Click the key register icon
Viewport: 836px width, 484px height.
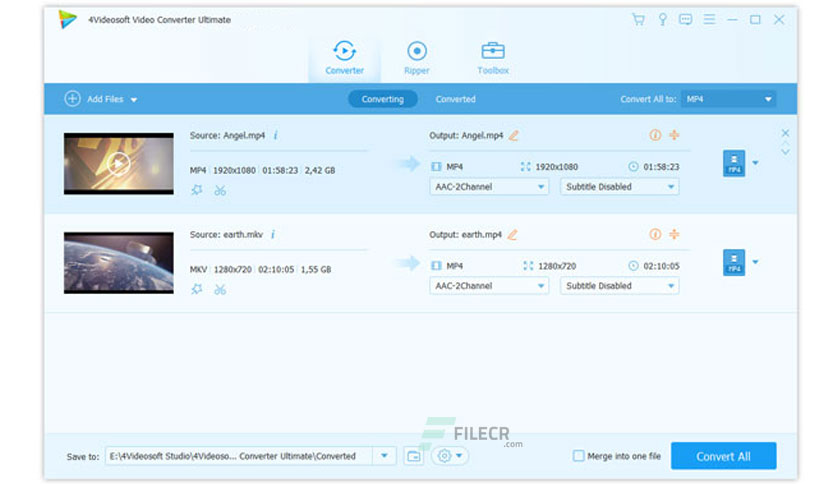point(662,20)
